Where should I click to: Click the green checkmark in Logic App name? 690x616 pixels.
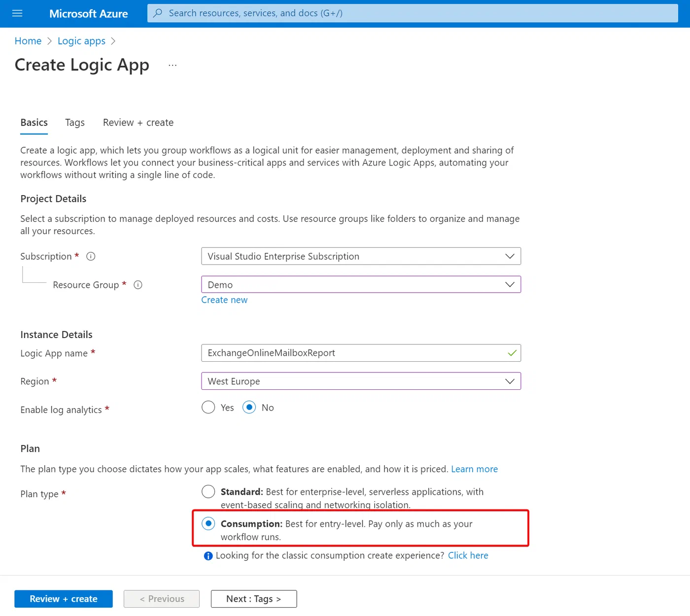512,353
